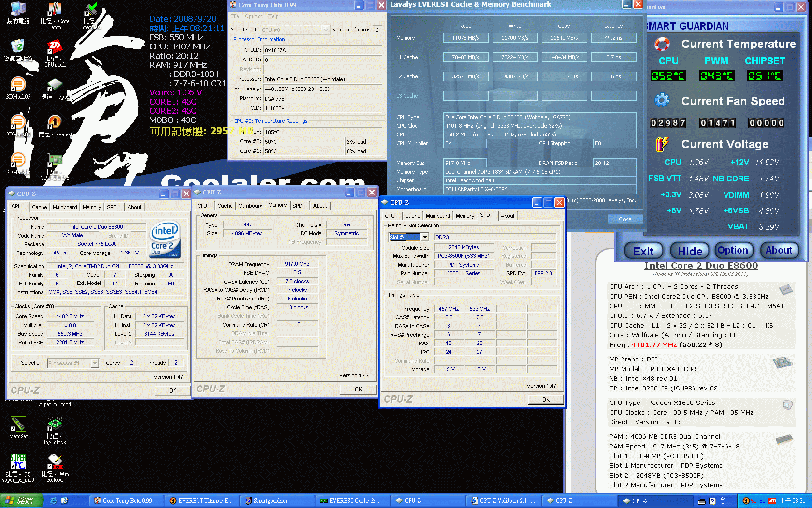Open the Select CPU dropdown in Core Temp
This screenshot has width=812, height=508.
pyautogui.click(x=295, y=30)
